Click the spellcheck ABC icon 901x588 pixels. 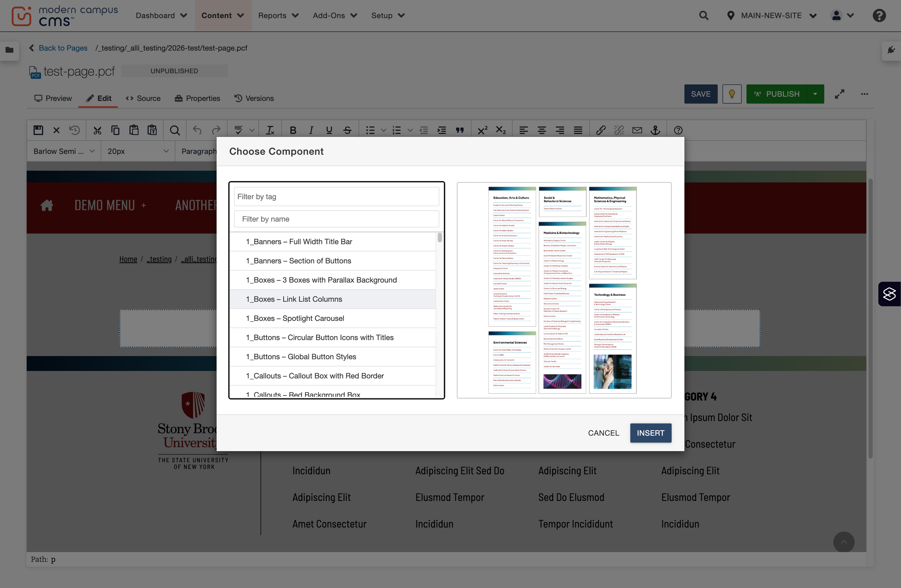point(238,130)
